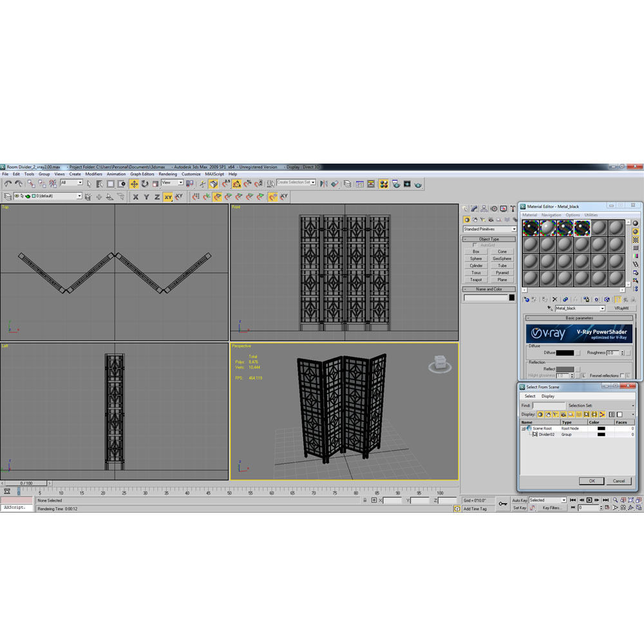Select the Lights category in Create panel
This screenshot has width=644, height=644.
tap(483, 220)
